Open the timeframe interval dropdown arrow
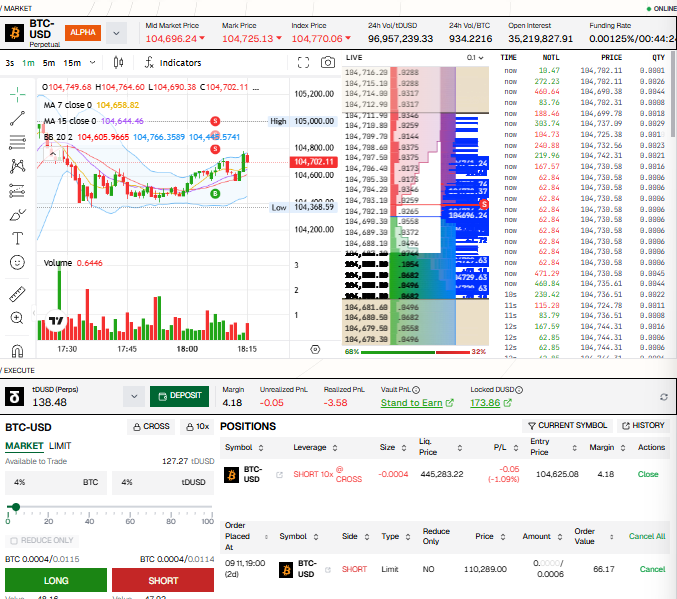Screen dimensions: 677x599 click(92, 63)
